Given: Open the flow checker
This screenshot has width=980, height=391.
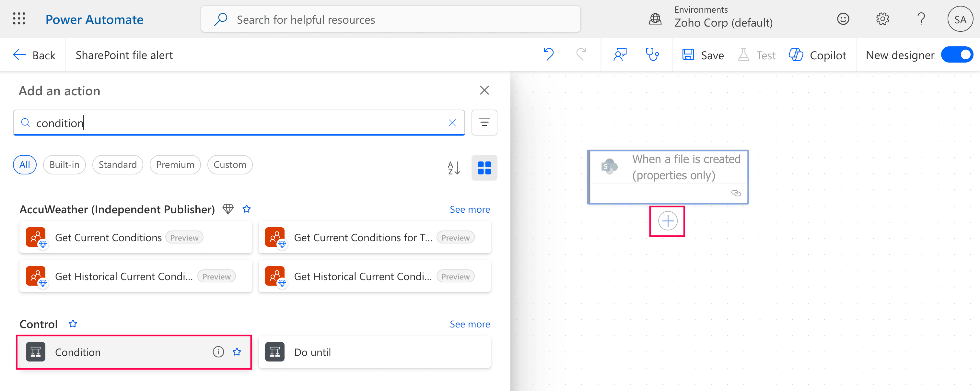Looking at the screenshot, I should [652, 54].
